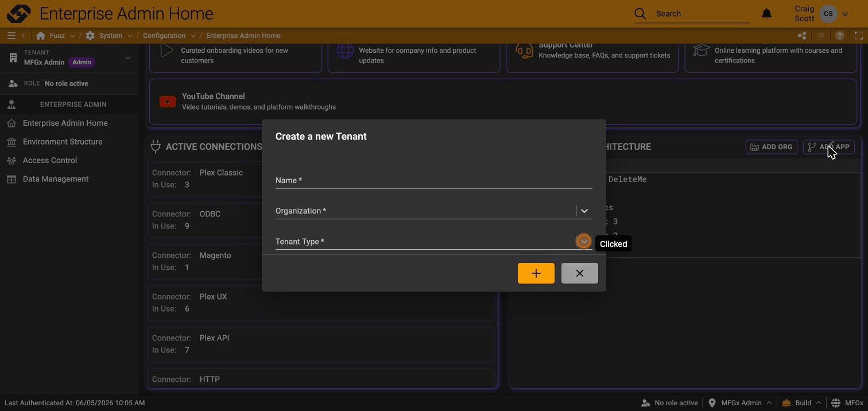The width and height of the screenshot is (868, 411).
Task: Toggle the hamburger navigation menu
Action: [11, 36]
